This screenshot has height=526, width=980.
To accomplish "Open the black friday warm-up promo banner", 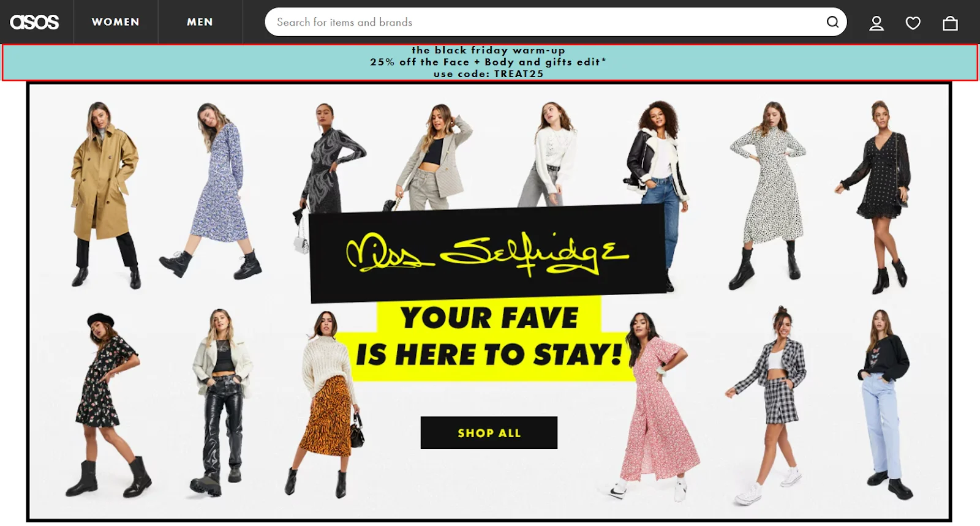I will [x=489, y=62].
